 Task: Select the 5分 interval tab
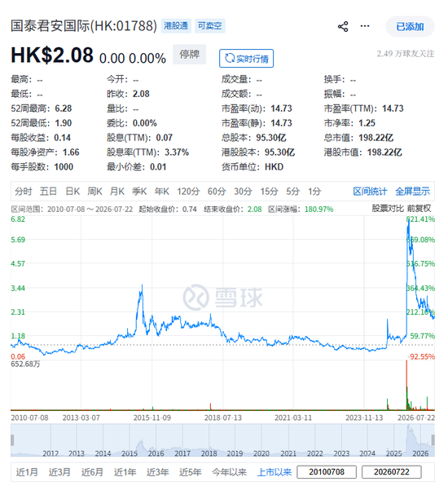point(293,192)
